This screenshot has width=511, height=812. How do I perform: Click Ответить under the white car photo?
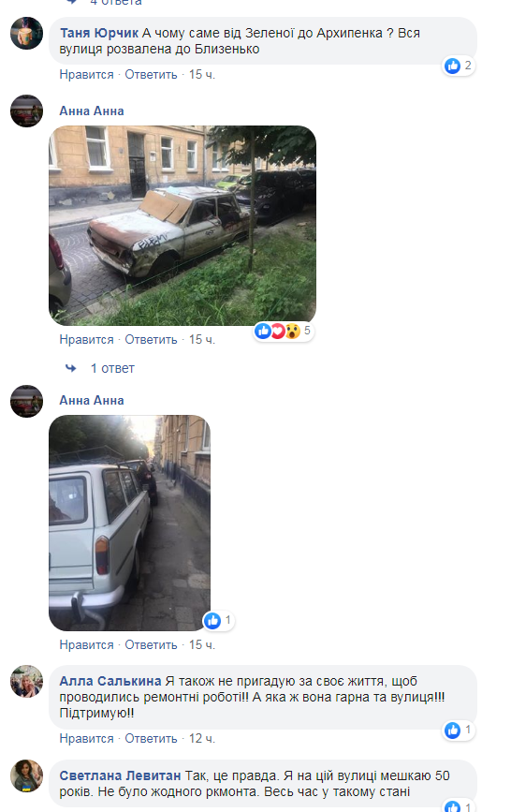pyautogui.click(x=151, y=645)
